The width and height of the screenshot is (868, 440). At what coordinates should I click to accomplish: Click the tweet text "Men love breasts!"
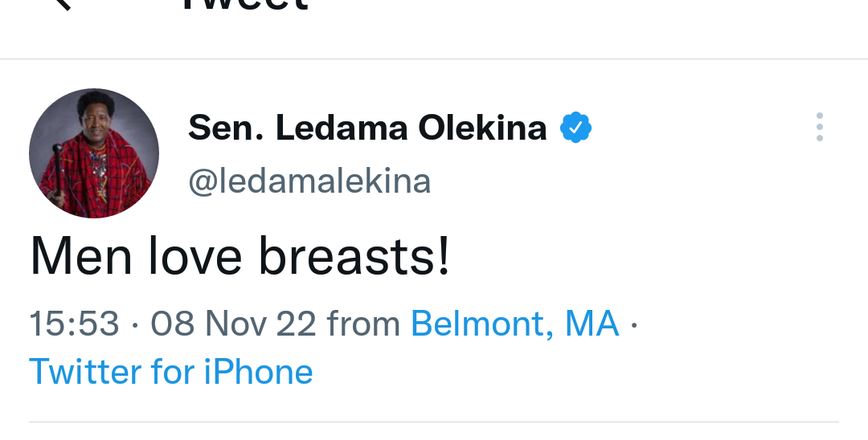pyautogui.click(x=240, y=258)
